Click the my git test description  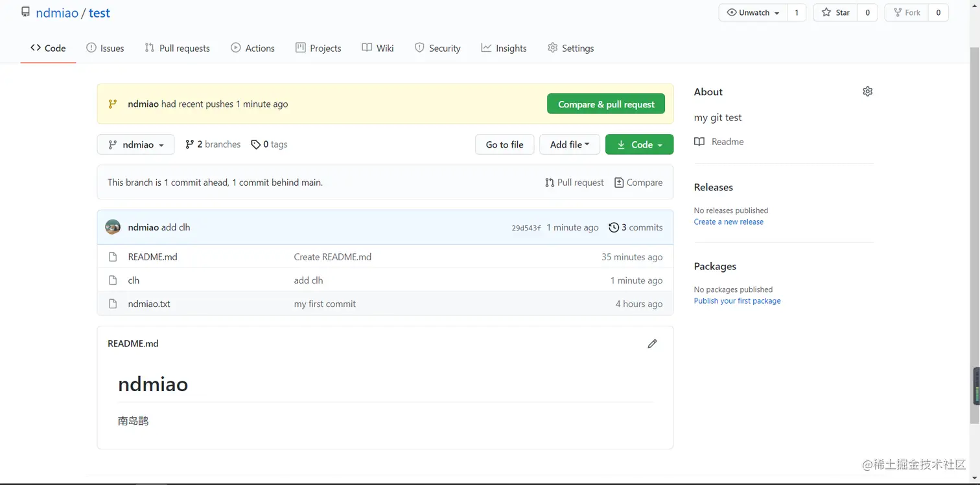tap(717, 117)
